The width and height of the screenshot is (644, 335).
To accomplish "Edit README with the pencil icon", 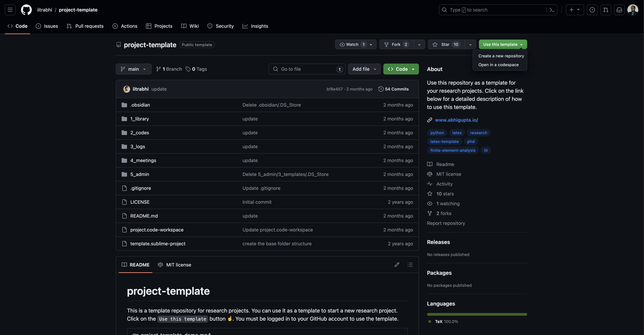I will point(397,264).
